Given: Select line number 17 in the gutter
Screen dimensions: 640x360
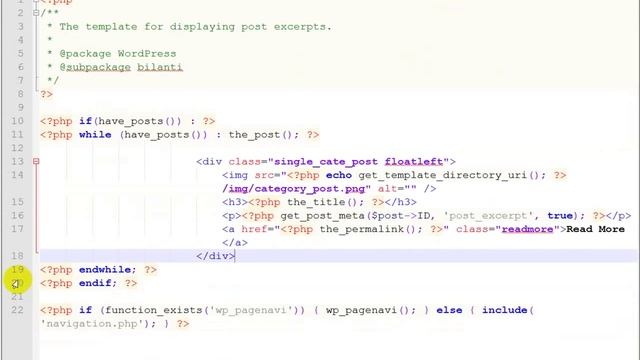Looking at the screenshot, I should [x=17, y=229].
